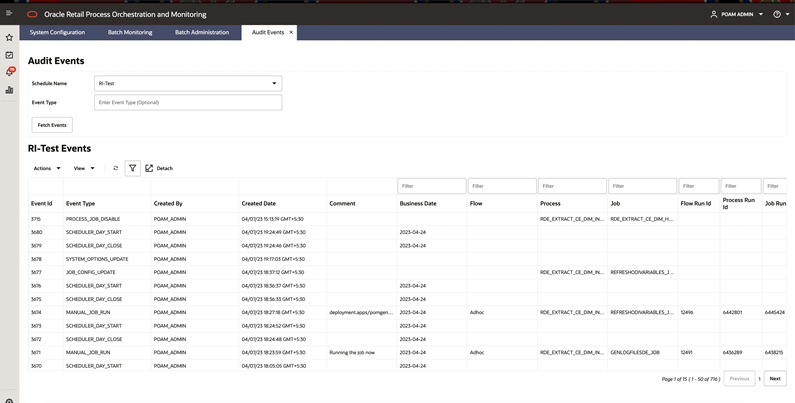Open the hamburger navigation menu

click(x=9, y=13)
